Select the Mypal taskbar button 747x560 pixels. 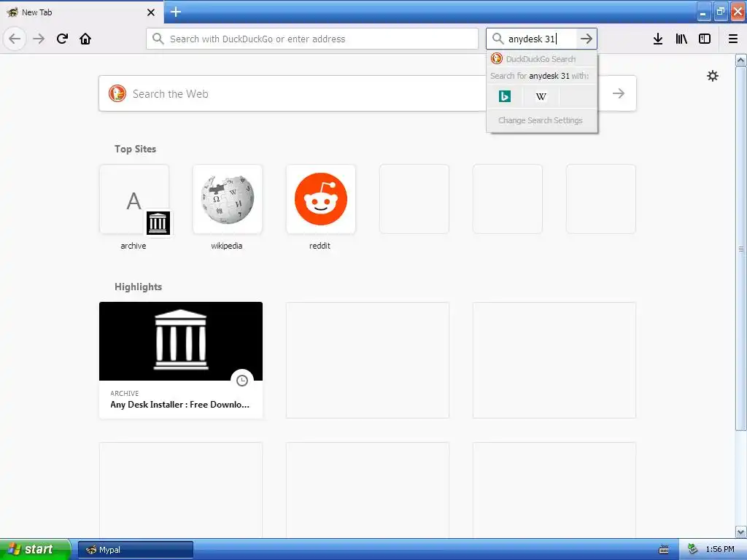[x=136, y=550]
